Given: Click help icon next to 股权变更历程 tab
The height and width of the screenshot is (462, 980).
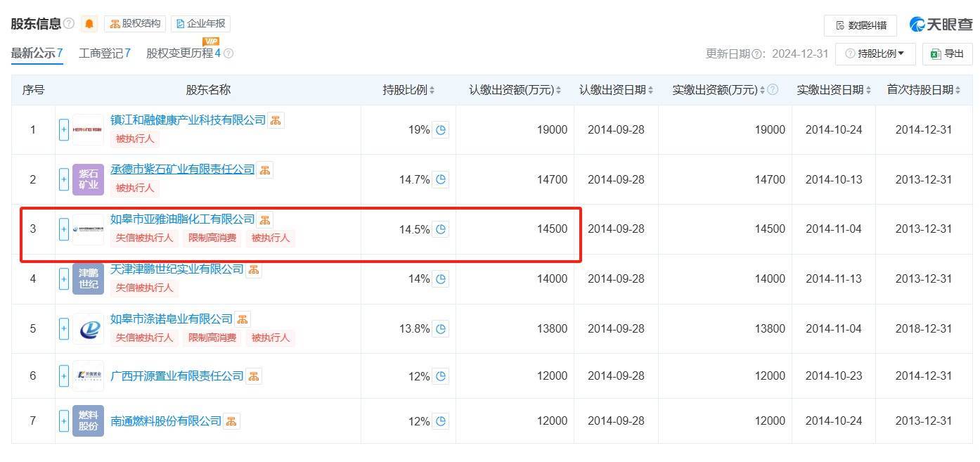Looking at the screenshot, I should [228, 53].
